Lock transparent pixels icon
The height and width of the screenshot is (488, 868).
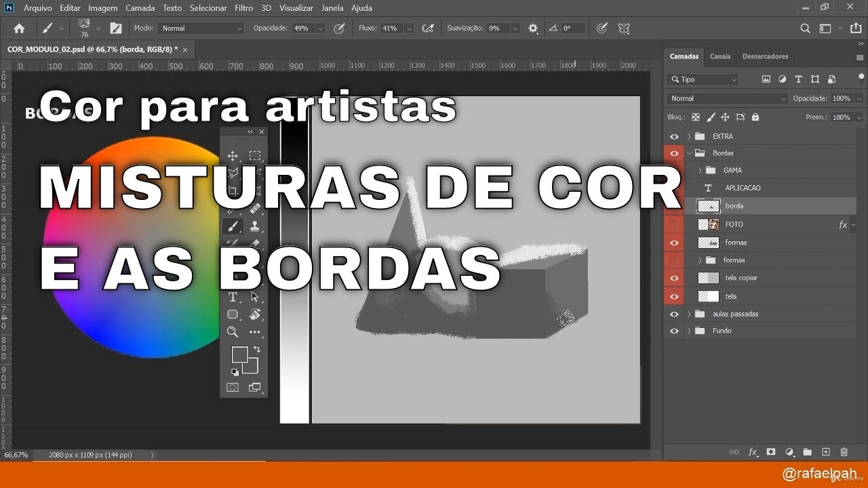[696, 117]
